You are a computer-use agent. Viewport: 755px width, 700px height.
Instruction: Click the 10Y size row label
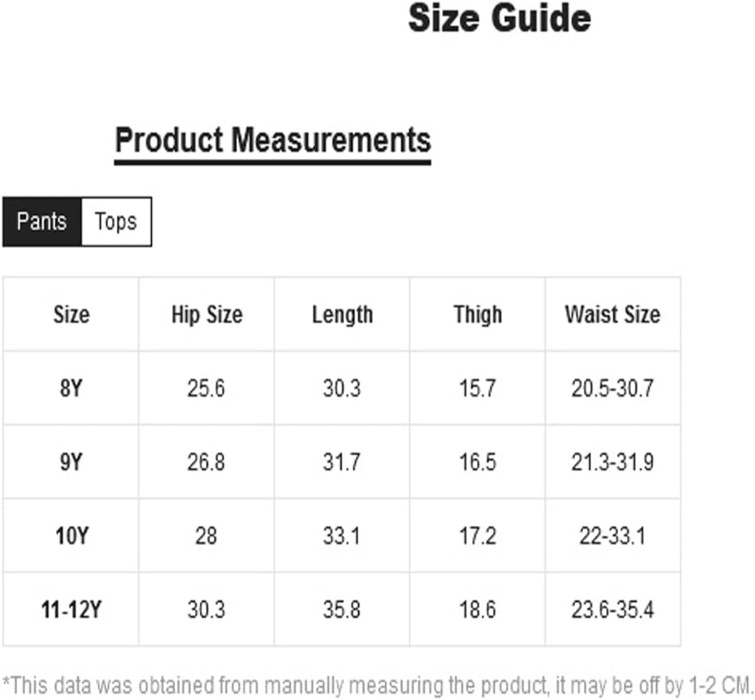tap(72, 536)
